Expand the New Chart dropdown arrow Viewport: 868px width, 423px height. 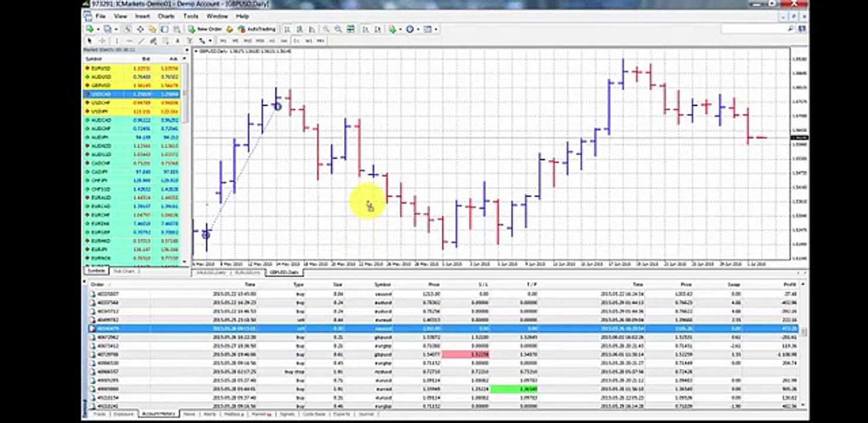pyautogui.click(x=98, y=29)
